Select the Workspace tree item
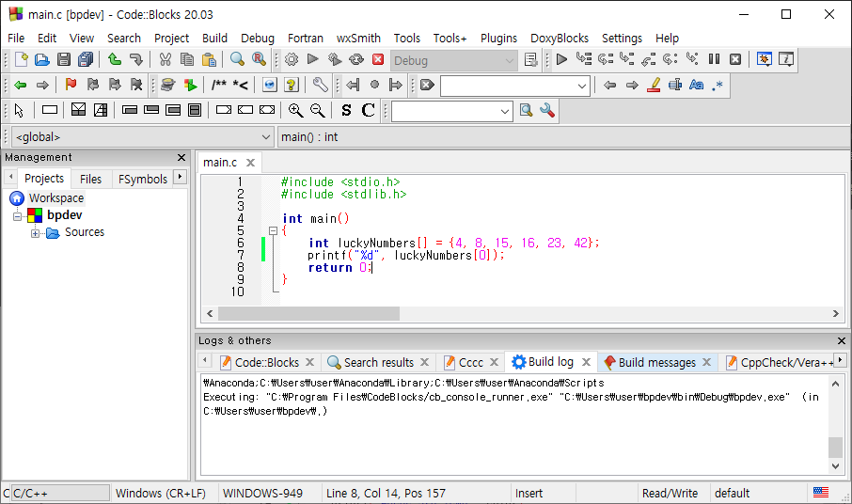 coord(56,198)
